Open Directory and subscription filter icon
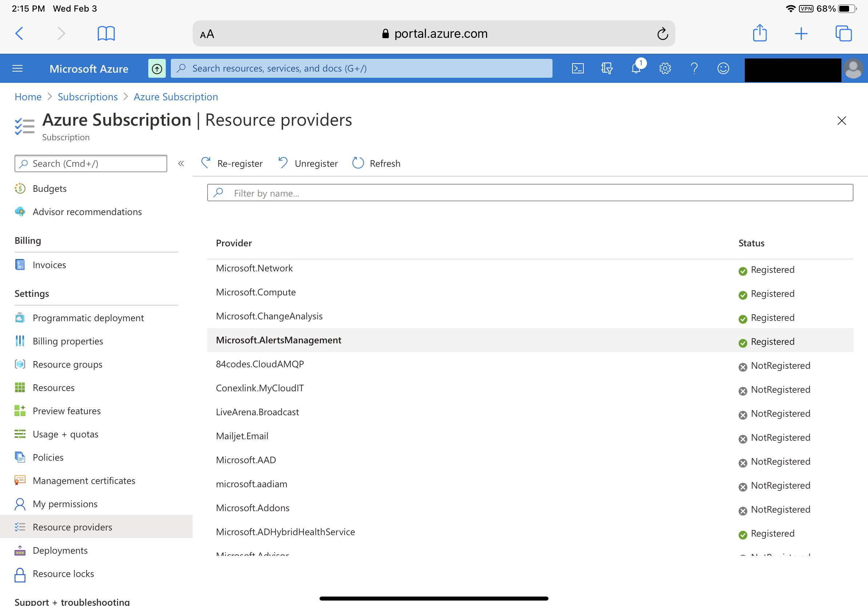This screenshot has width=868, height=606. click(607, 68)
